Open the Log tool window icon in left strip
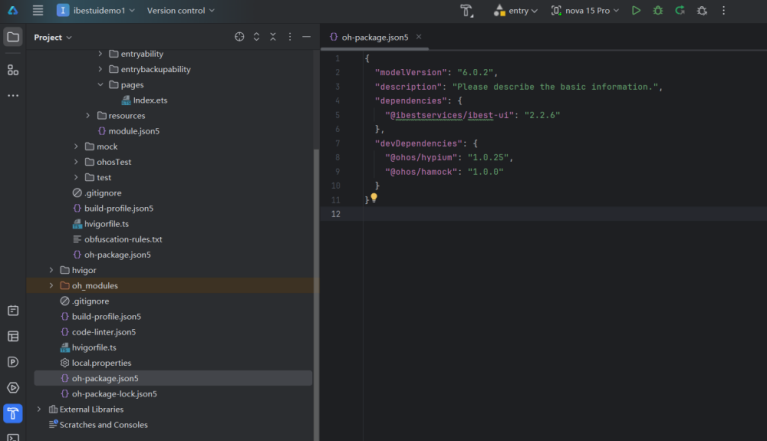 [x=13, y=311]
